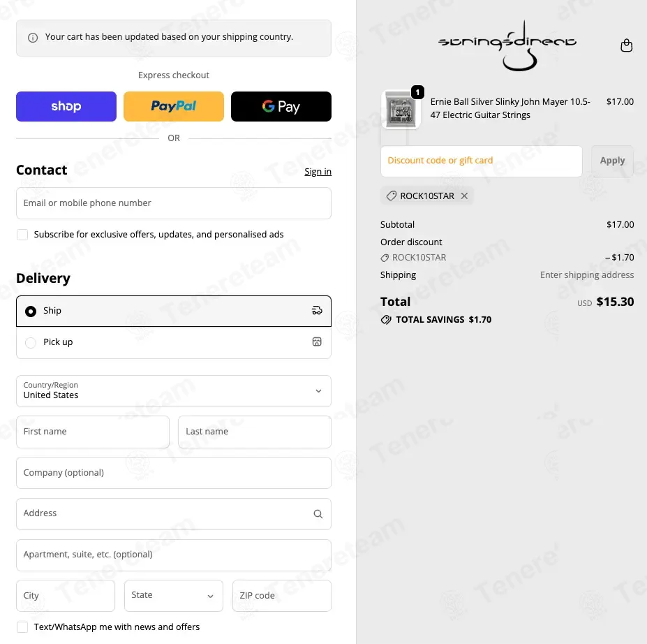This screenshot has width=647, height=644.
Task: Enable subscribe for exclusive offers checkbox
Action: coord(22,235)
